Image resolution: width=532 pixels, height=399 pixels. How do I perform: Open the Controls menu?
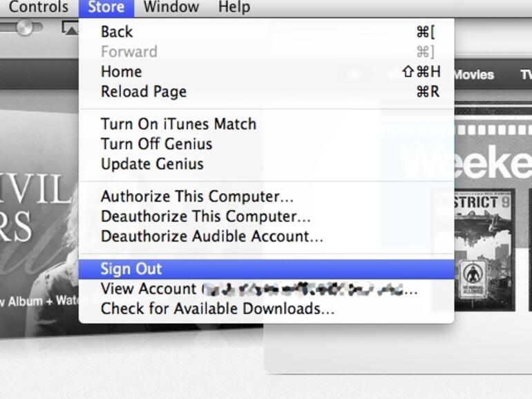tap(38, 7)
